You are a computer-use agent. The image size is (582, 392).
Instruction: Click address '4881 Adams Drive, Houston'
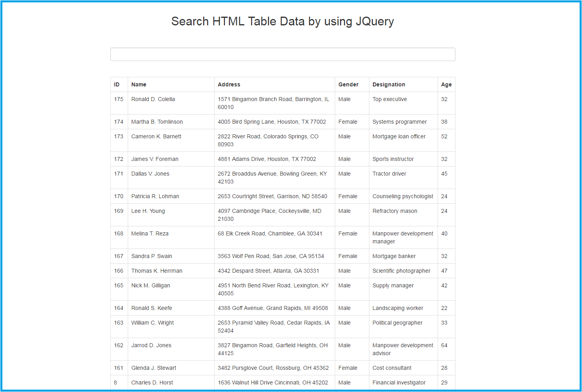click(267, 159)
